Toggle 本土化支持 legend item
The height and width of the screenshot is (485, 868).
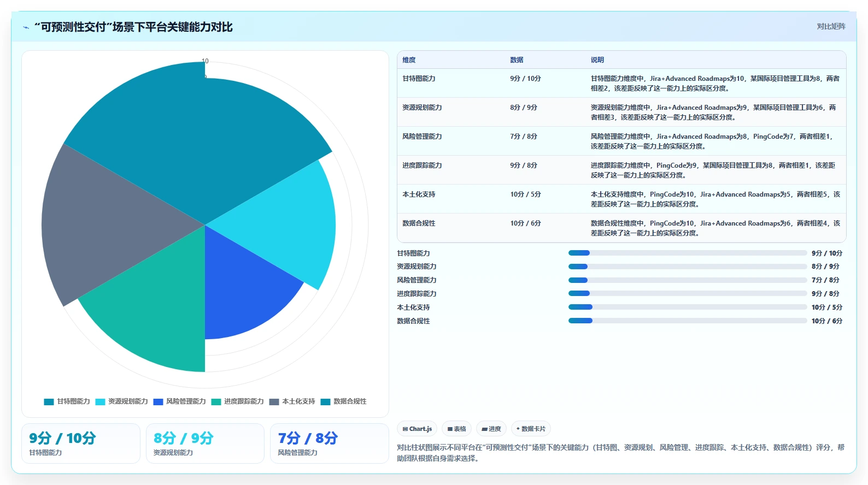(x=292, y=401)
